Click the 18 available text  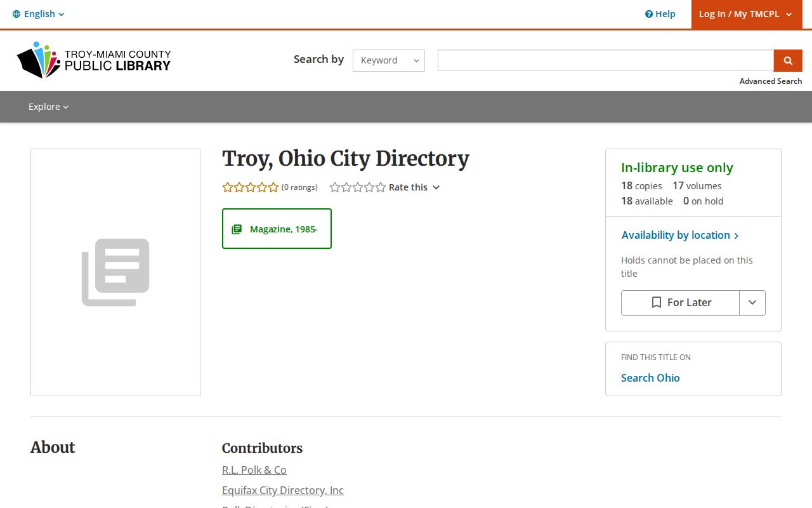[x=647, y=201]
